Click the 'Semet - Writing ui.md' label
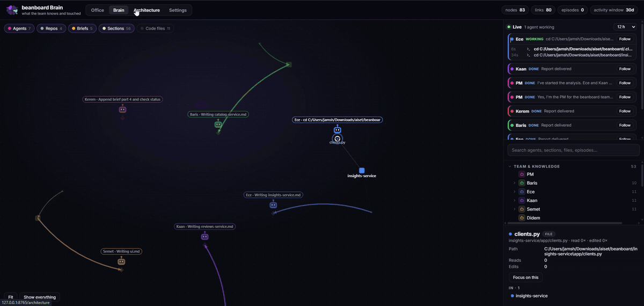 [122, 251]
